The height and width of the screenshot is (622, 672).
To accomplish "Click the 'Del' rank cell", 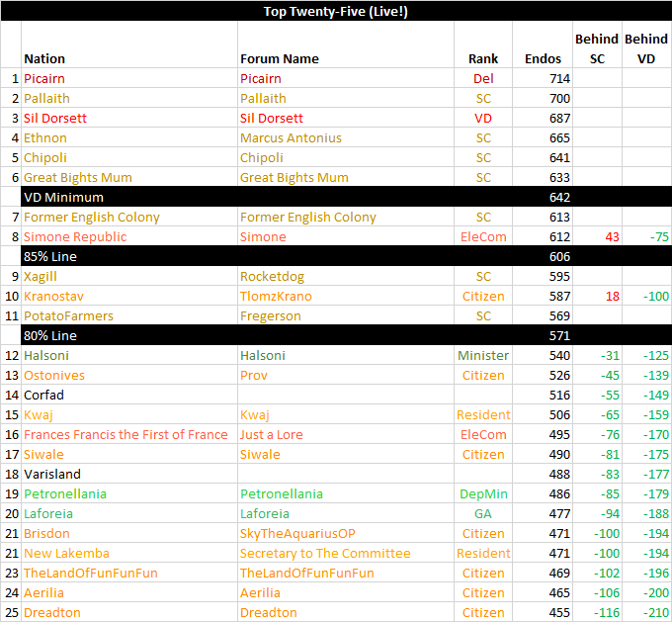I will pyautogui.click(x=483, y=78).
